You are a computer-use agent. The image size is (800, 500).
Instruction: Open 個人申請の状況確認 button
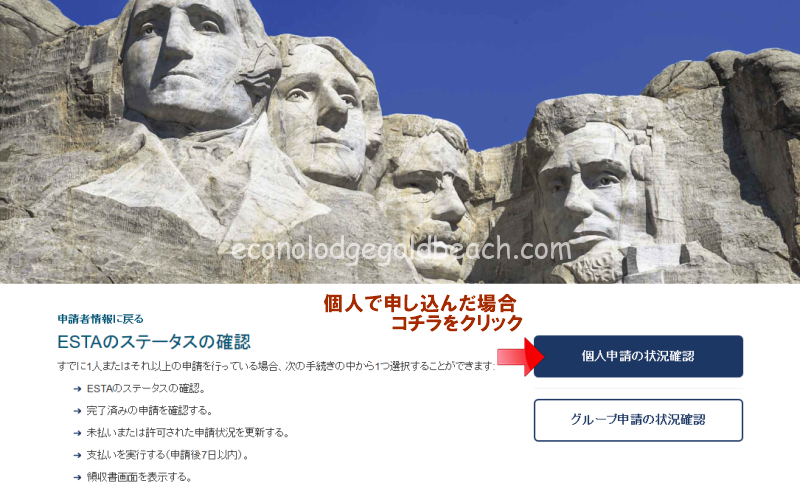coord(638,356)
